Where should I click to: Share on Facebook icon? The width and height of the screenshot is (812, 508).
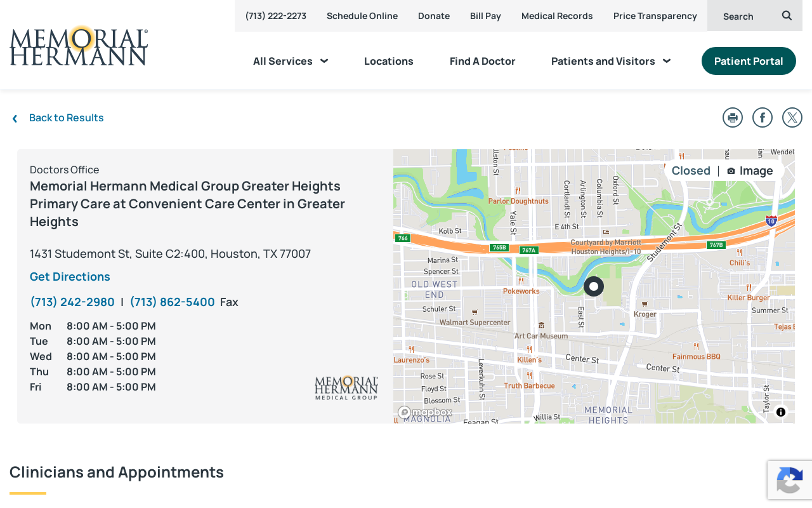click(x=763, y=117)
